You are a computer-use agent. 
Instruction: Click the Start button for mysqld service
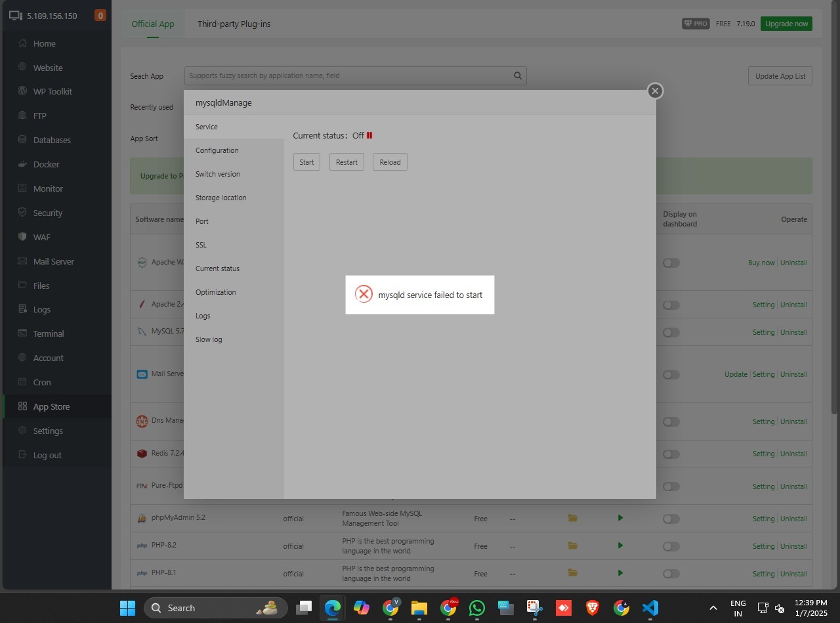click(306, 162)
